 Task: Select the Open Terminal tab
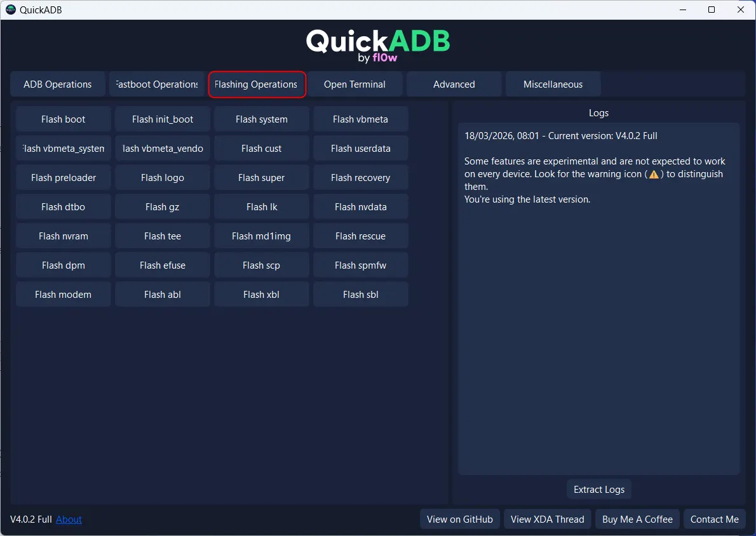tap(354, 84)
